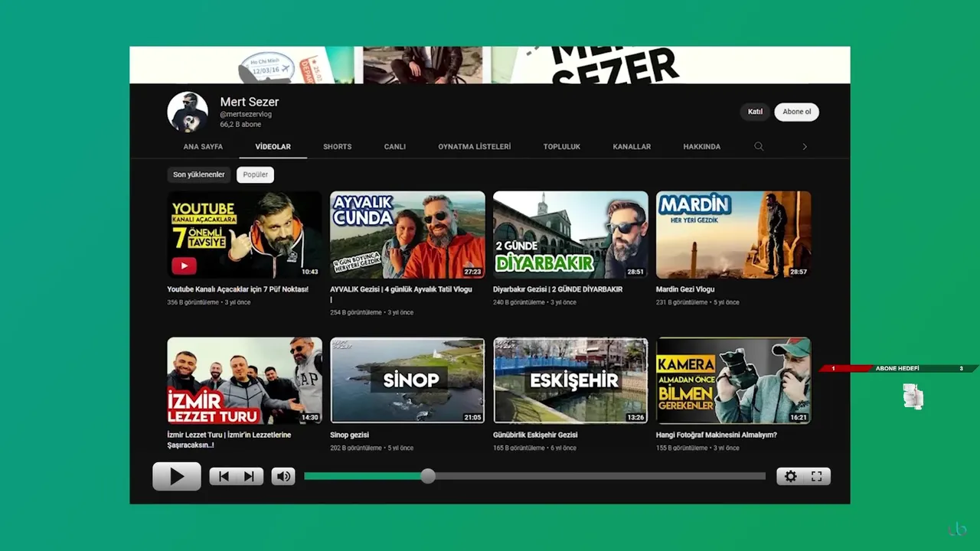This screenshot has height=551, width=980.
Task: Click title AYVALIK Gezisi 4 günlük Tatil Vlogu
Action: (x=401, y=294)
